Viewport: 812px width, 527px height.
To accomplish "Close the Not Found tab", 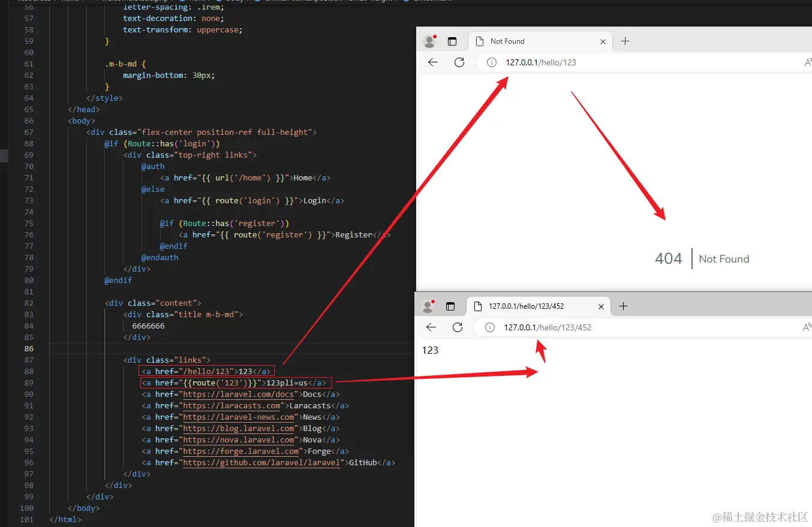I will [x=603, y=41].
